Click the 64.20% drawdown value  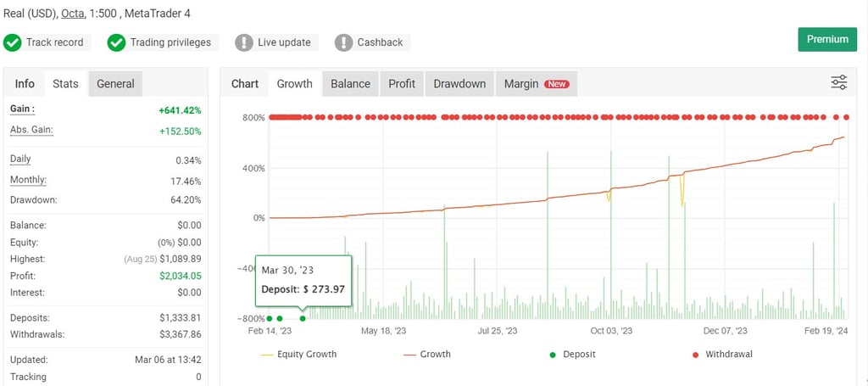point(186,200)
